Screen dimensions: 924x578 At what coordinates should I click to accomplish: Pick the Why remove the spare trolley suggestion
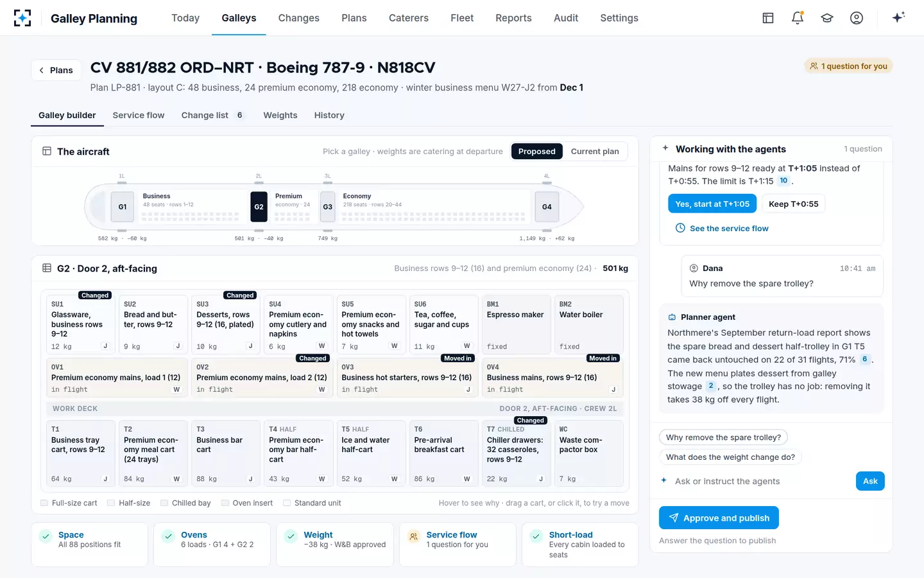(723, 437)
